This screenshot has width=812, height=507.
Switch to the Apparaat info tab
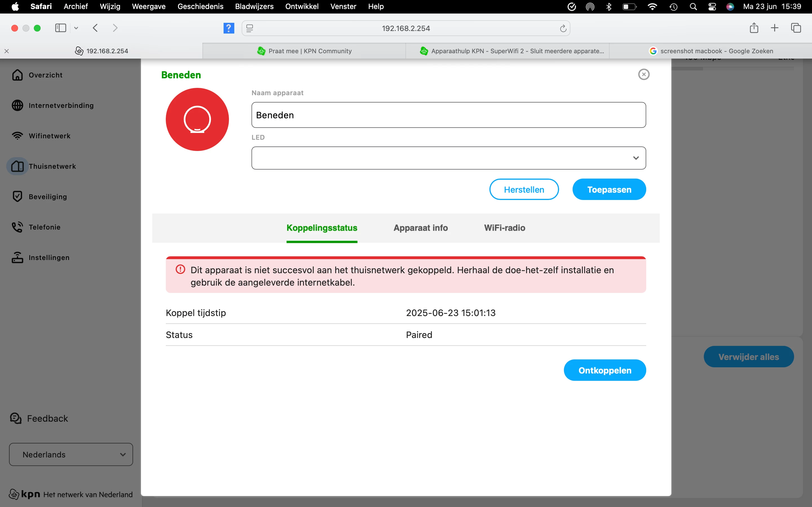tap(420, 228)
